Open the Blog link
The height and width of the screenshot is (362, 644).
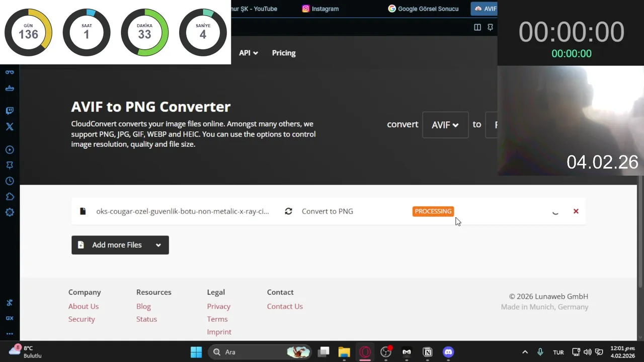143,306
